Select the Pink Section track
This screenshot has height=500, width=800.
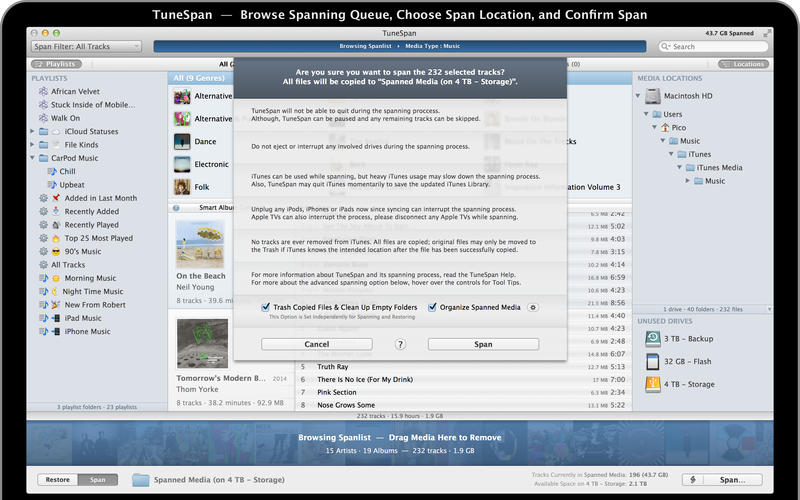463,392
